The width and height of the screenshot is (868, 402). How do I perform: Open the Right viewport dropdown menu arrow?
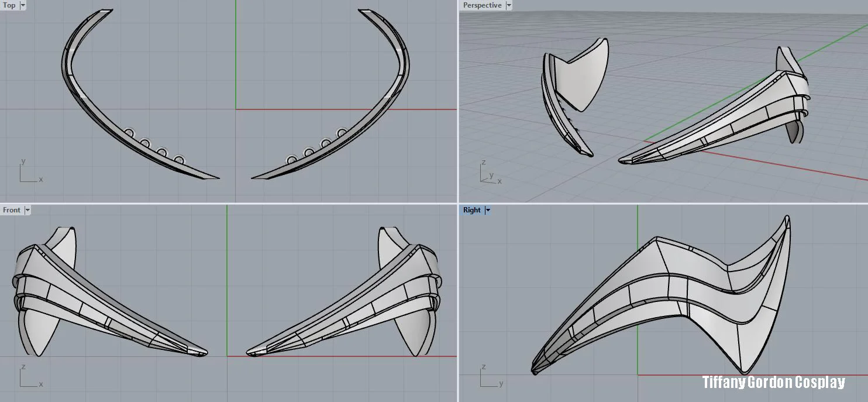[488, 210]
